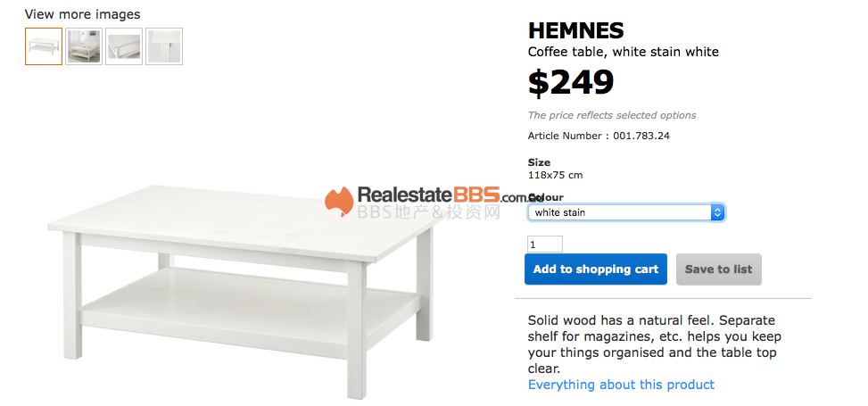Screen dimensions: 868x406
Task: Click the Solid wood description paragraph
Action: point(654,344)
